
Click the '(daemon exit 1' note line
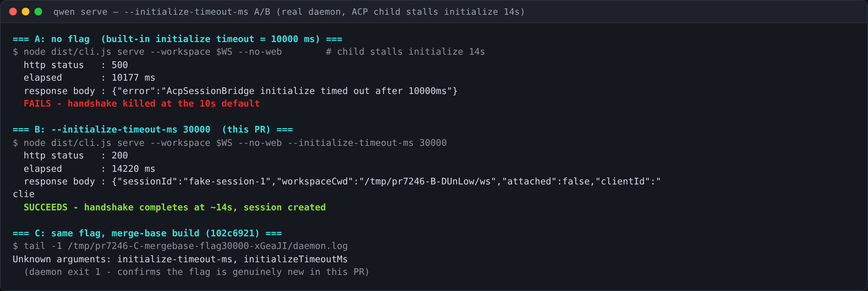pos(196,272)
